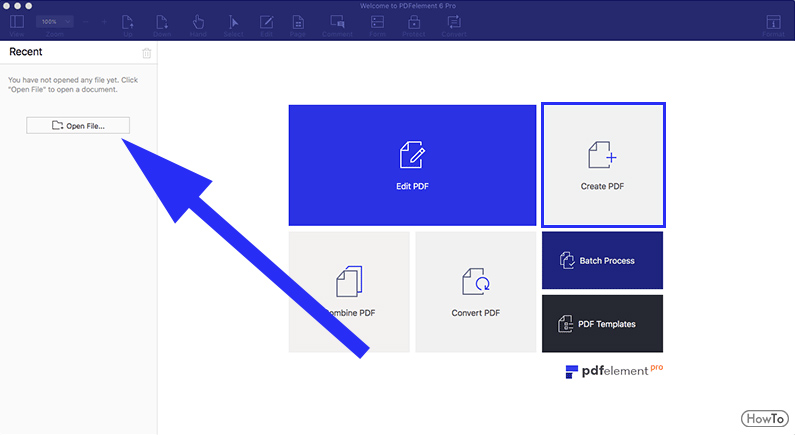Start Batch Process
This screenshot has width=795, height=435.
pyautogui.click(x=602, y=260)
